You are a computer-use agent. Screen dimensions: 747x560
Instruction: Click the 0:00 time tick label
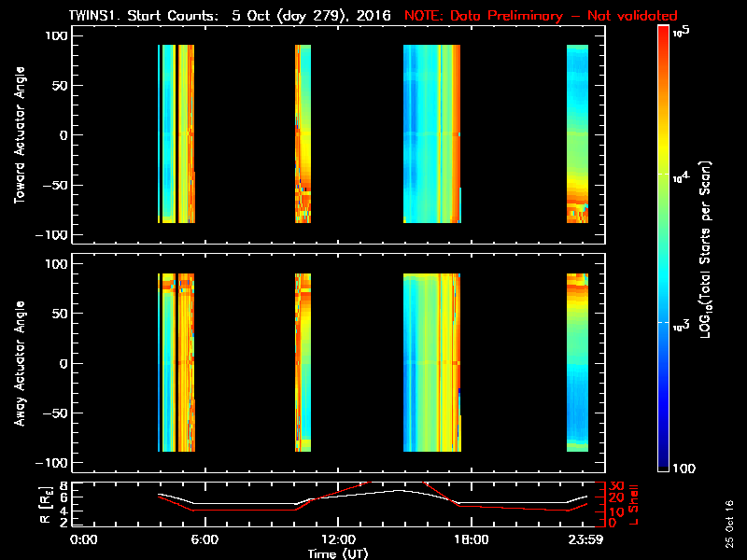click(83, 539)
